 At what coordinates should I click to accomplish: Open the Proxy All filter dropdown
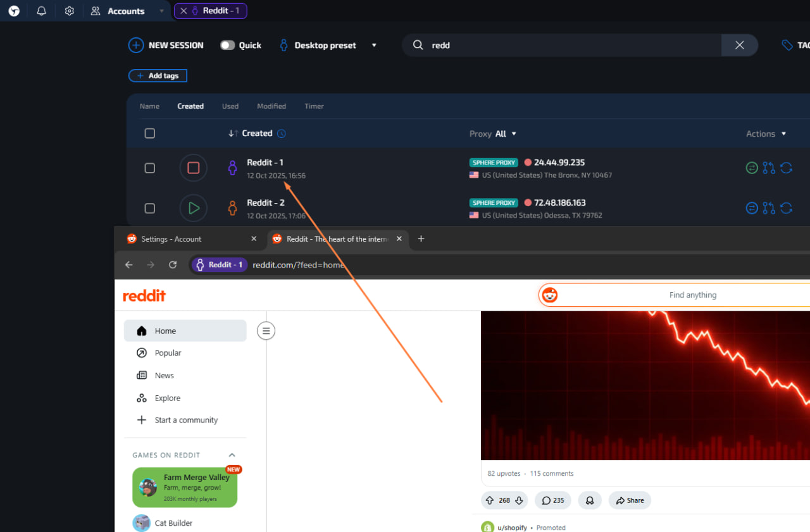[x=493, y=133]
